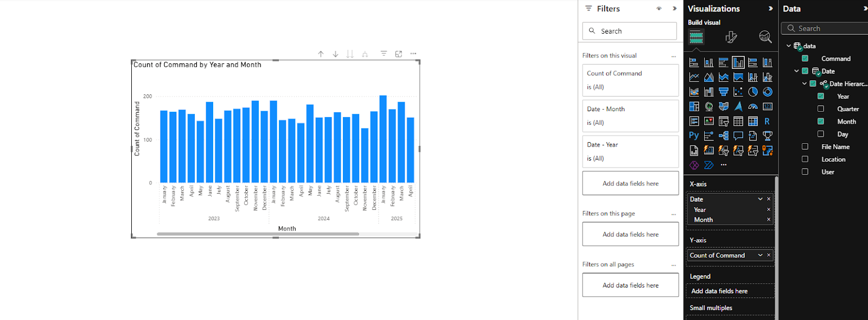Open the Date - Month filter card
The image size is (868, 320).
(630, 116)
